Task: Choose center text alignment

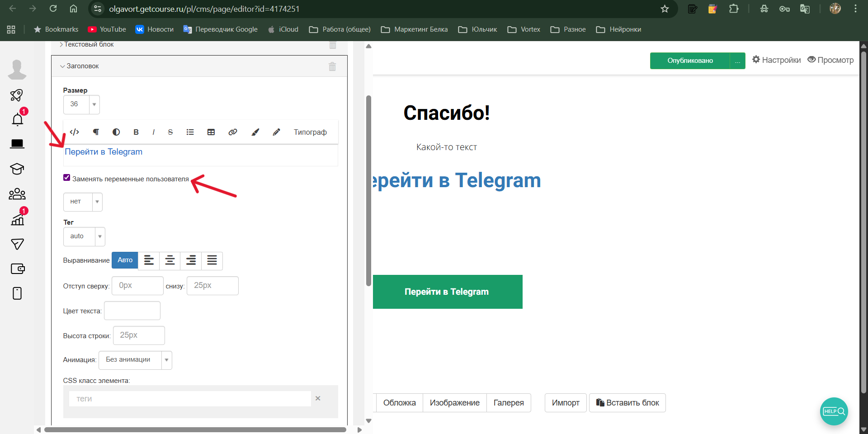Action: click(x=170, y=260)
